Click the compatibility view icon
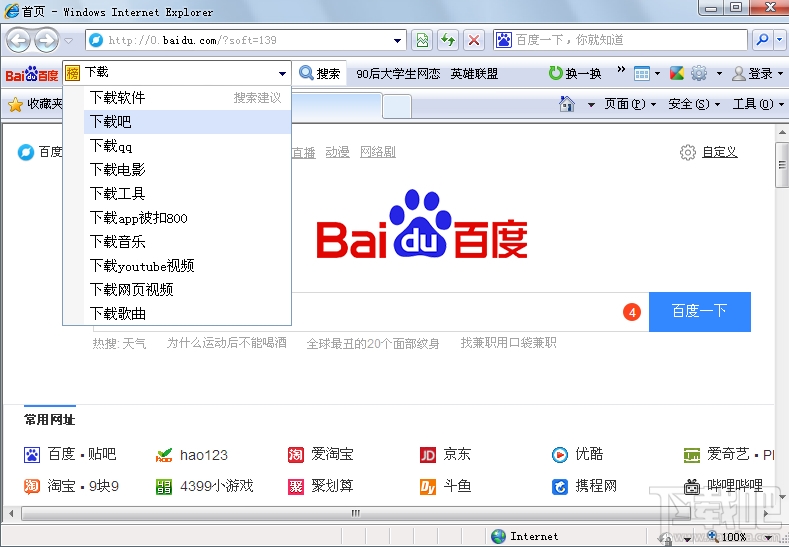This screenshot has width=789, height=547. click(422, 40)
